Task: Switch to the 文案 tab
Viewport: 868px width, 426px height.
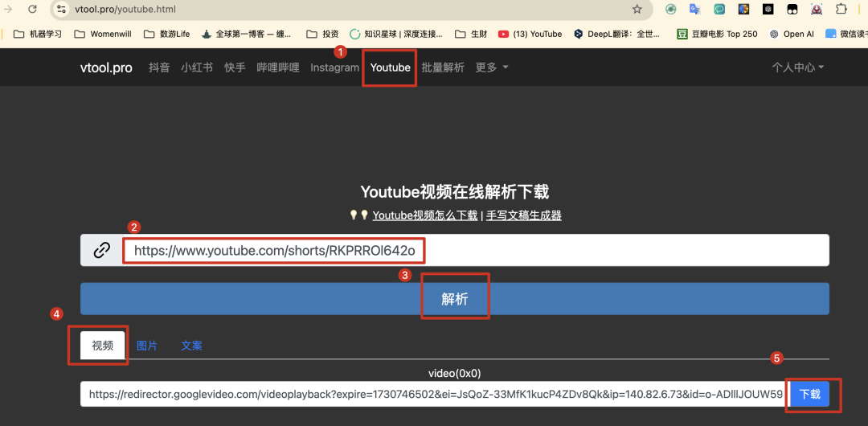Action: pyautogui.click(x=191, y=346)
